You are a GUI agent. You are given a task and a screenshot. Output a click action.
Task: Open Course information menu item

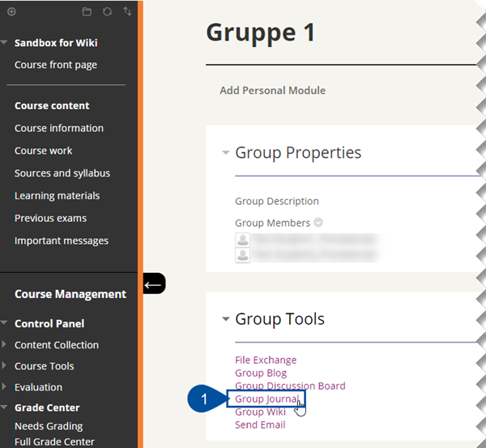click(x=59, y=128)
